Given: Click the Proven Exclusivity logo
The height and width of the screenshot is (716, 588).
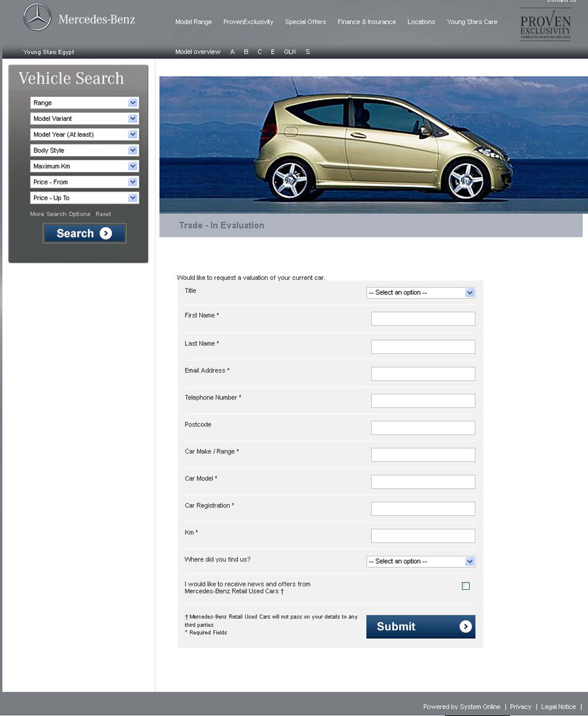Looking at the screenshot, I should click(546, 25).
